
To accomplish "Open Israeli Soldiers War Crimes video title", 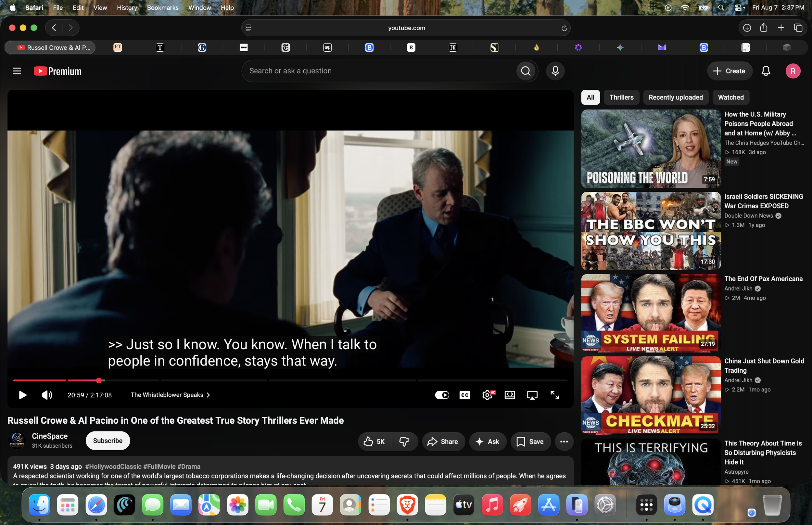I will click(764, 201).
